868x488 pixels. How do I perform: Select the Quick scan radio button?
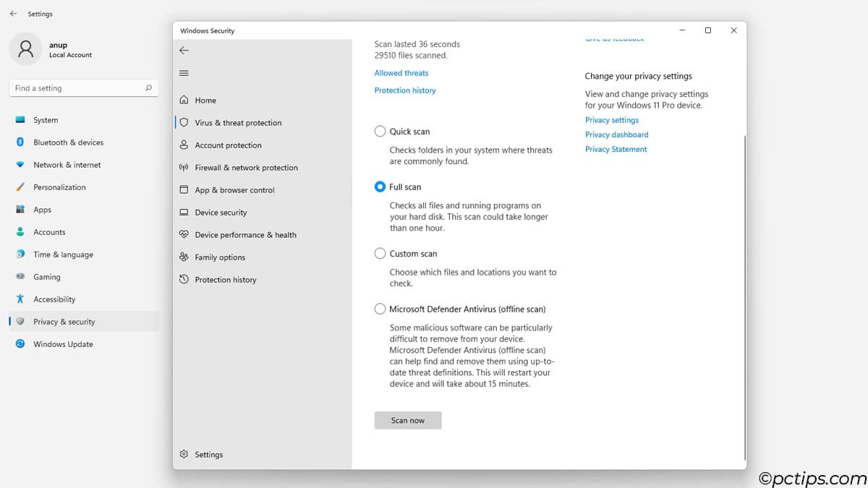(380, 132)
